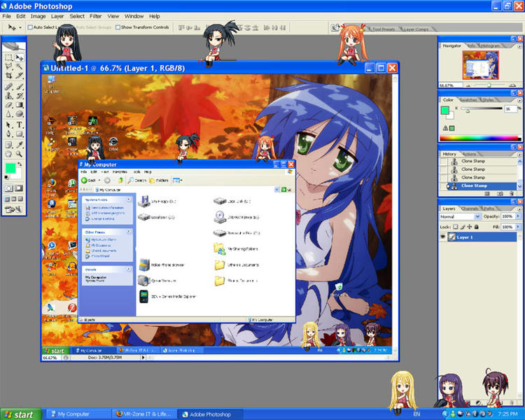Click the Navigator zoom slider handle
This screenshot has height=420, width=525.
pyautogui.click(x=489, y=85)
